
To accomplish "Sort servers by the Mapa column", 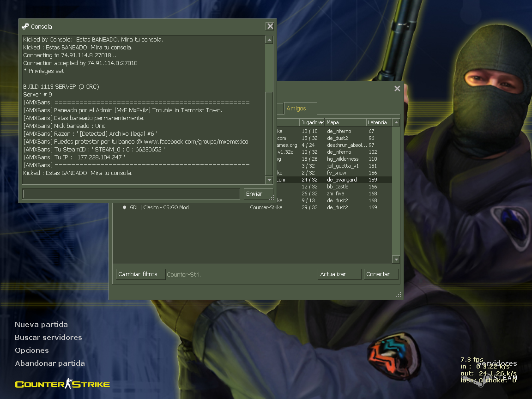I will (345, 122).
